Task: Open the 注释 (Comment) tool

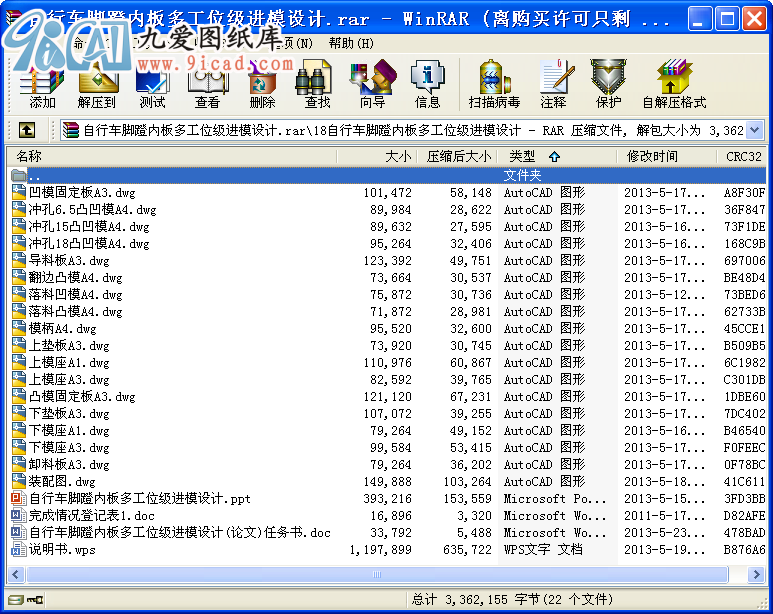Action: 553,83
